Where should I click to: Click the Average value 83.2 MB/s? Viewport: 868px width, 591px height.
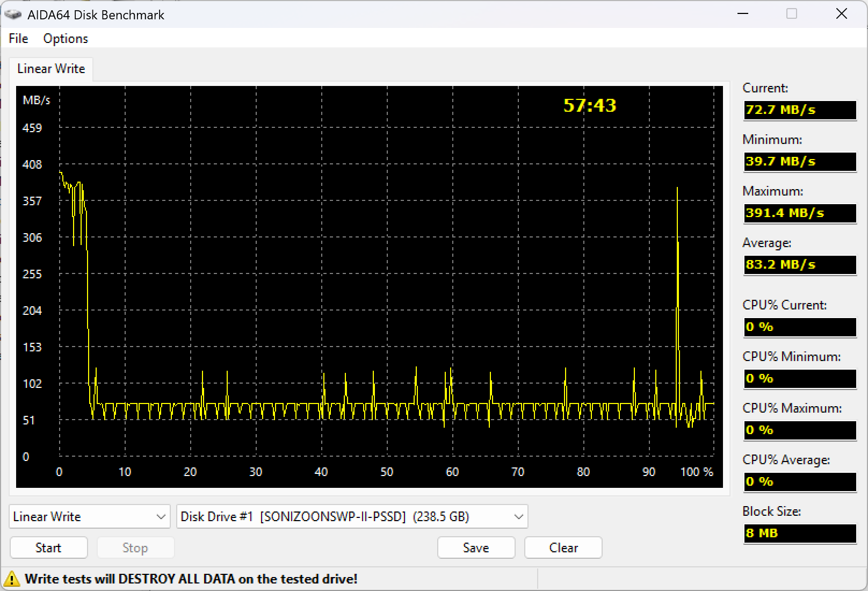(800, 264)
